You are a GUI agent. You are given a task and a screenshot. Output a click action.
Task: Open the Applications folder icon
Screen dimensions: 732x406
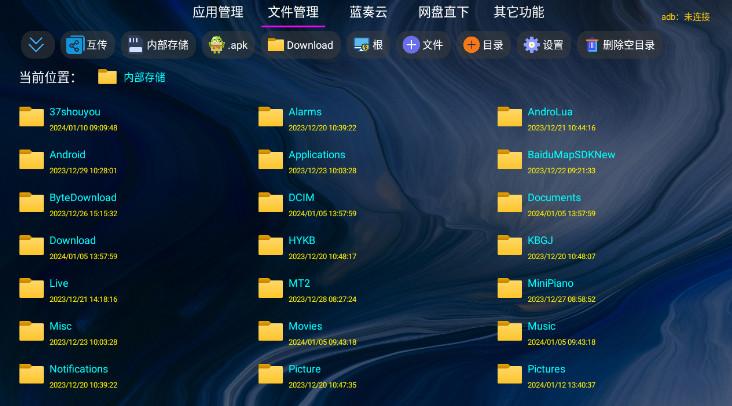pos(271,160)
